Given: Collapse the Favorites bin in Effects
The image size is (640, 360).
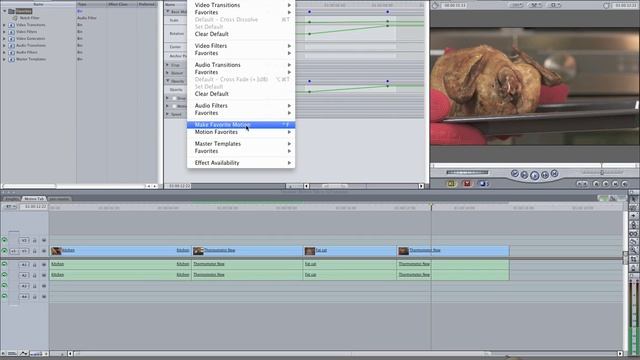Looking at the screenshot, I should (4, 11).
